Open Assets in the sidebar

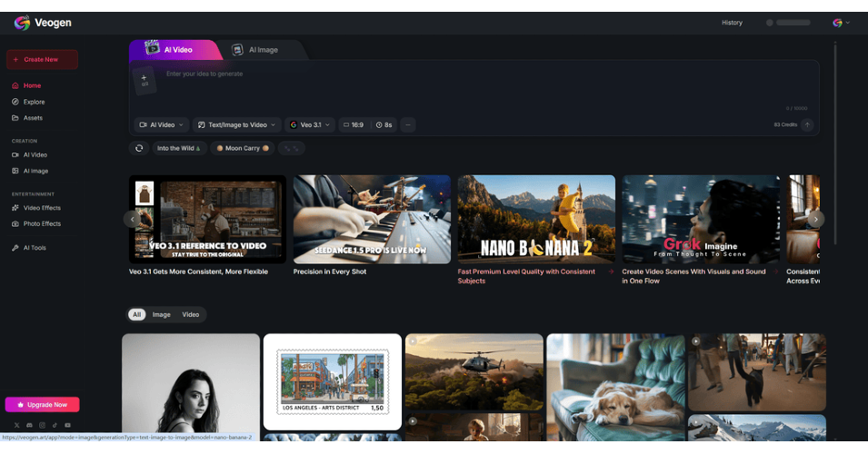27,118
